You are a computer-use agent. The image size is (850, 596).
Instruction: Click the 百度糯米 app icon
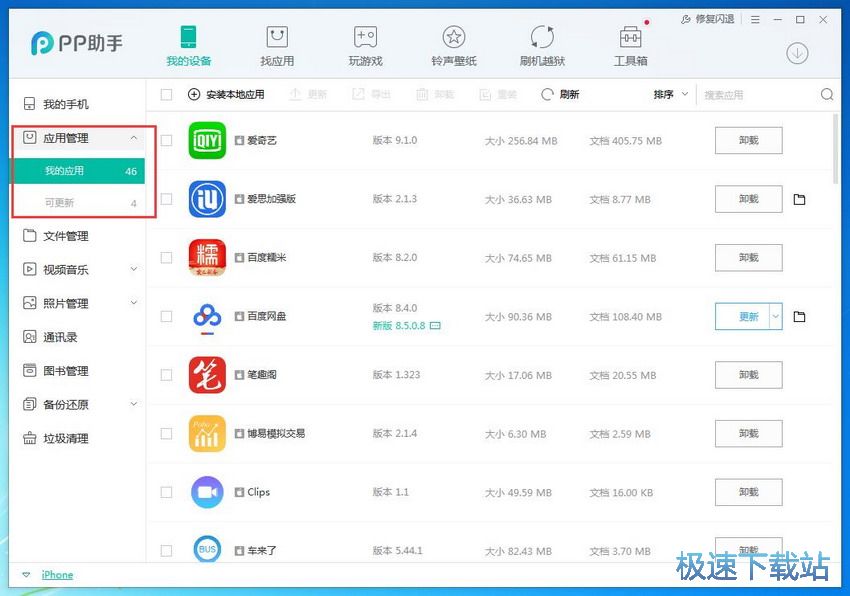207,258
